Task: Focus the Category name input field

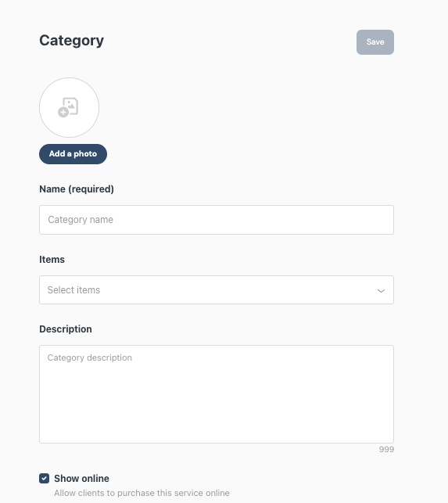Action: [x=217, y=220]
